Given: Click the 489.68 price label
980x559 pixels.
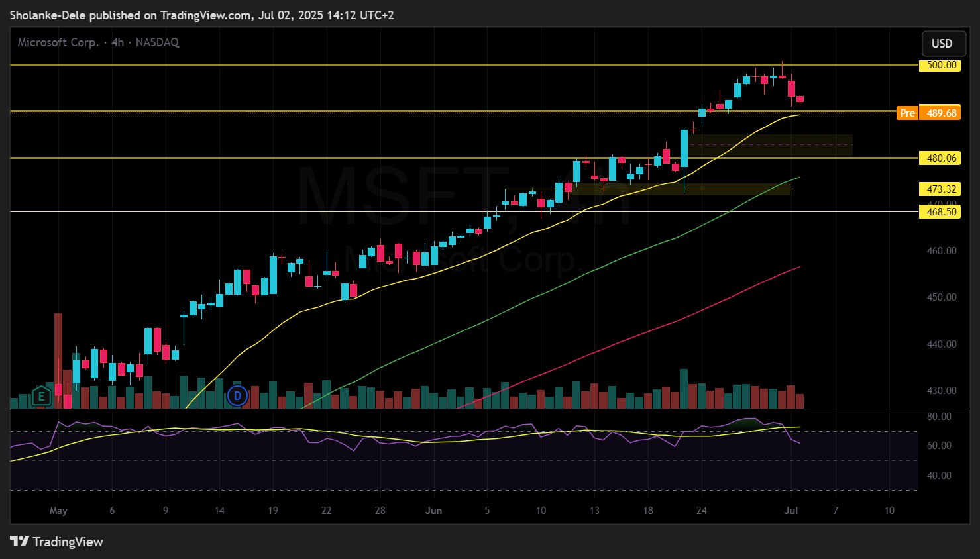Looking at the screenshot, I should click(x=940, y=113).
